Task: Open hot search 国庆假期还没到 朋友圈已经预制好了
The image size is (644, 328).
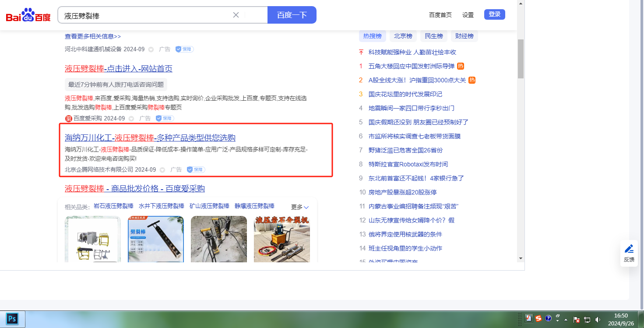Action: (419, 122)
